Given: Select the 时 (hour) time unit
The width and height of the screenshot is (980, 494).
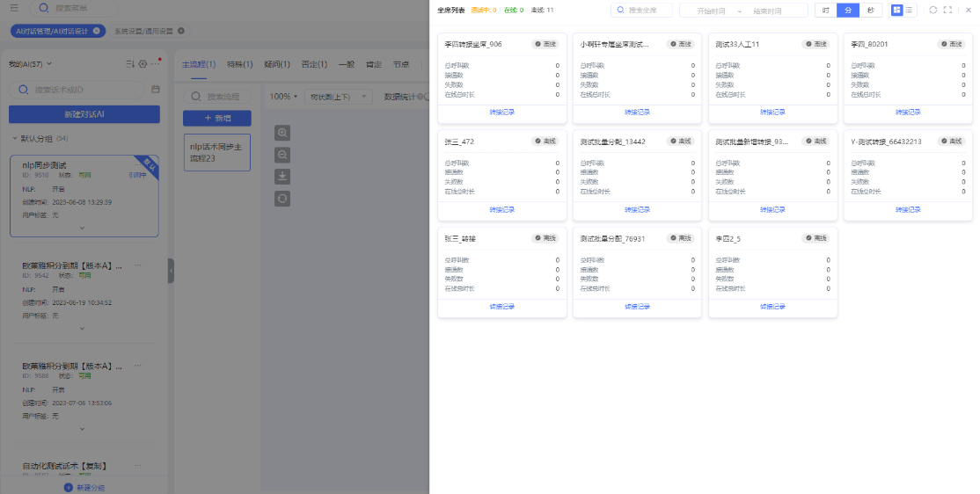Looking at the screenshot, I should (825, 10).
